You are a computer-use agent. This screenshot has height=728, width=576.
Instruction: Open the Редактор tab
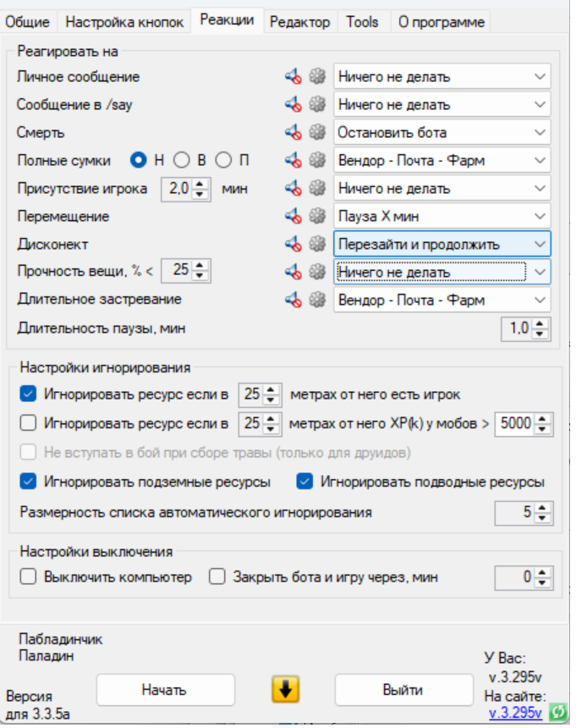tap(299, 22)
